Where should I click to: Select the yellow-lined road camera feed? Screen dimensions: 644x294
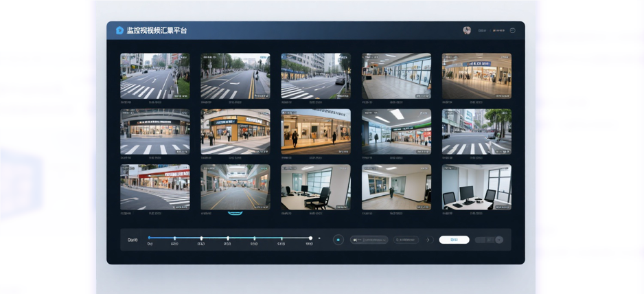(235, 76)
